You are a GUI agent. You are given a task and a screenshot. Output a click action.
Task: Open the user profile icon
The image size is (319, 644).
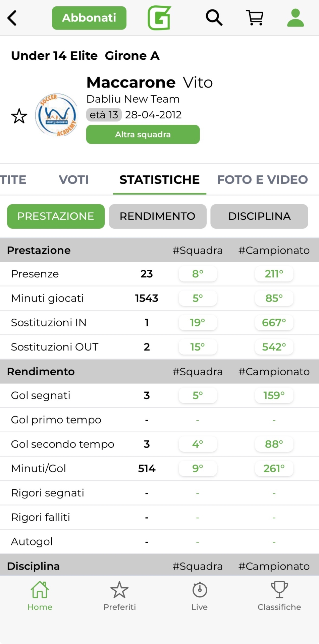296,18
